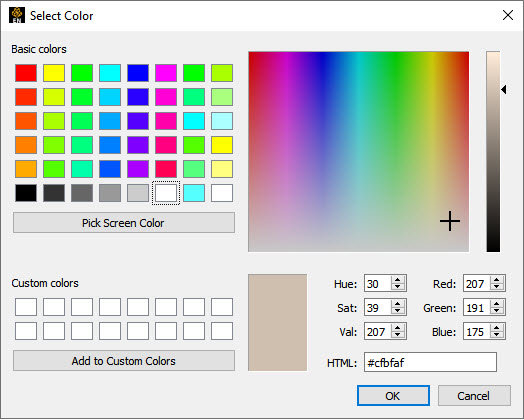
Task: Click the brightness slider arrow handle
Action: (504, 90)
